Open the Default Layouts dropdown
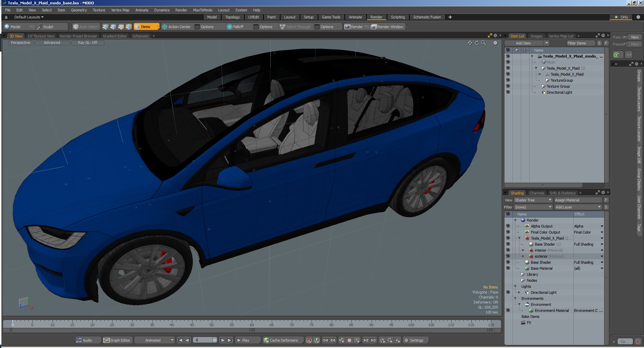The width and height of the screenshot is (644, 348). click(29, 17)
